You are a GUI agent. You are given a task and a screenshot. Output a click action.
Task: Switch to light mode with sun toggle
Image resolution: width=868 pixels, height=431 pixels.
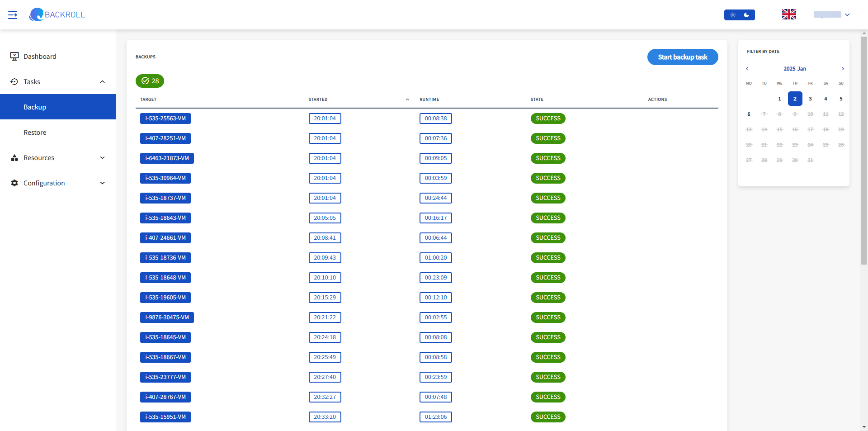(x=732, y=15)
